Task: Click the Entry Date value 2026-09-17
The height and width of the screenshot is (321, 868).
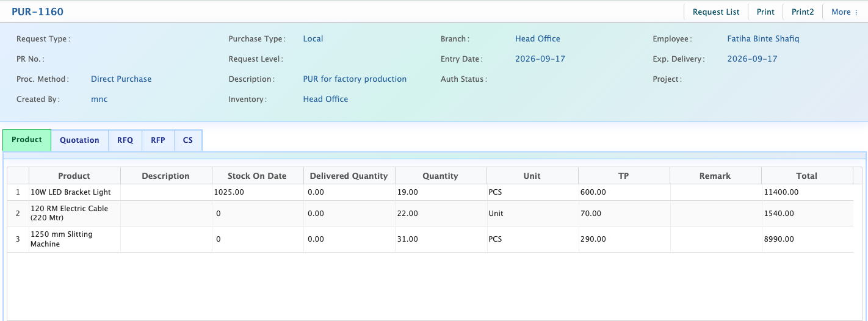Action: pyautogui.click(x=540, y=59)
